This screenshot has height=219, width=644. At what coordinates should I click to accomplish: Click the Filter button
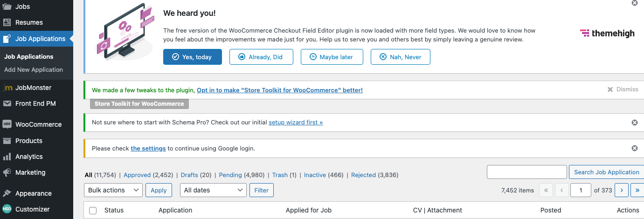262,190
